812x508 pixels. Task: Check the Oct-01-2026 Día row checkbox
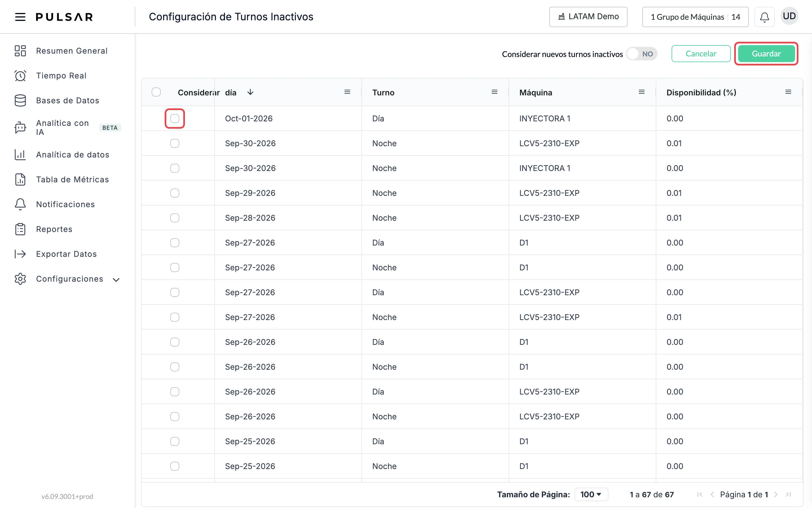pos(175,119)
